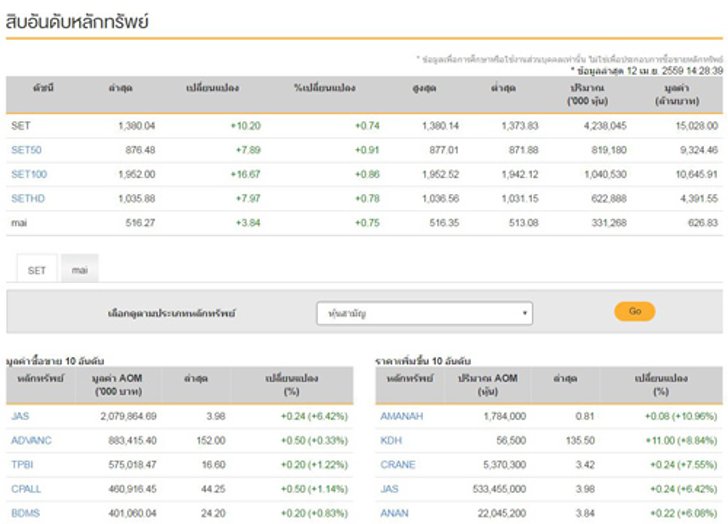Select CRANE volume 5,370,300
The width and height of the screenshot is (728, 524).
tap(504, 465)
